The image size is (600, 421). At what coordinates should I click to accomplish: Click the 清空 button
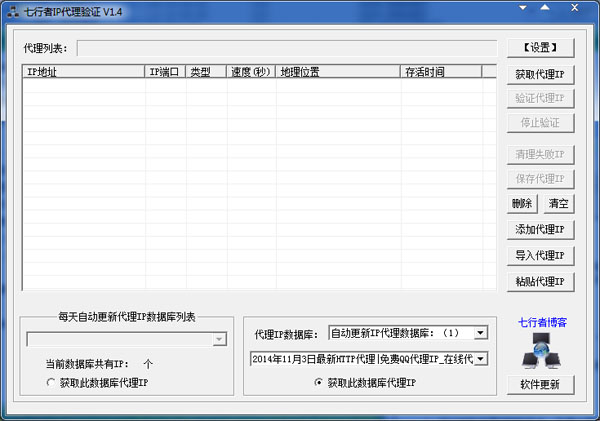click(x=559, y=203)
